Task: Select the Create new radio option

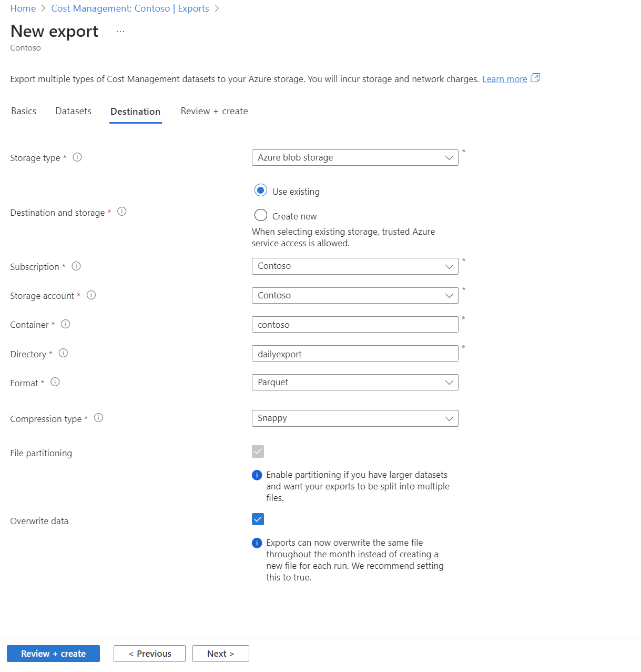Action: 261,215
